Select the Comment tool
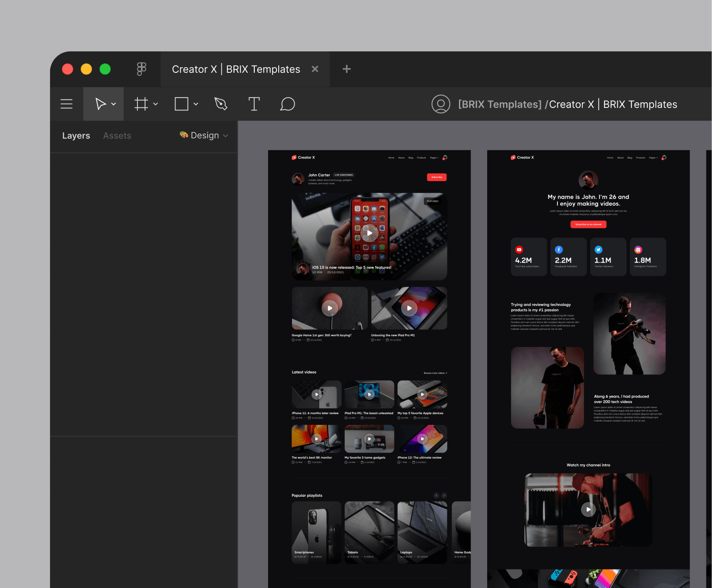The width and height of the screenshot is (712, 588). 287,104
